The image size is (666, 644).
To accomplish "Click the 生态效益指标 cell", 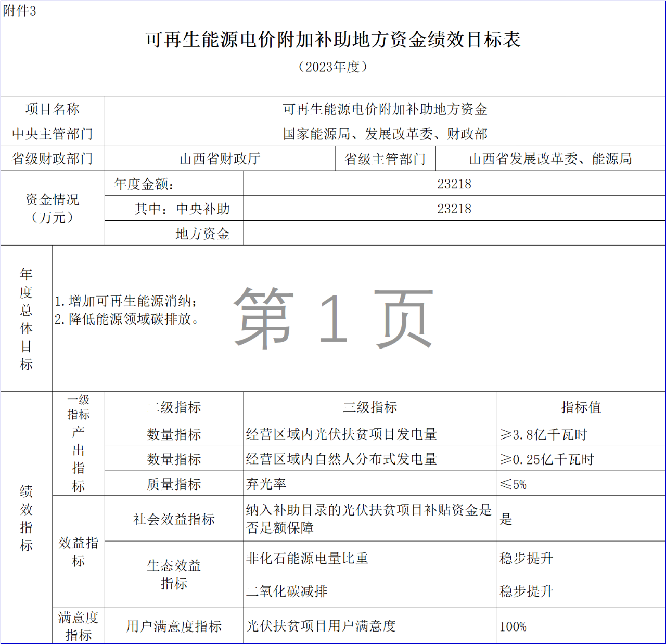I will (174, 574).
